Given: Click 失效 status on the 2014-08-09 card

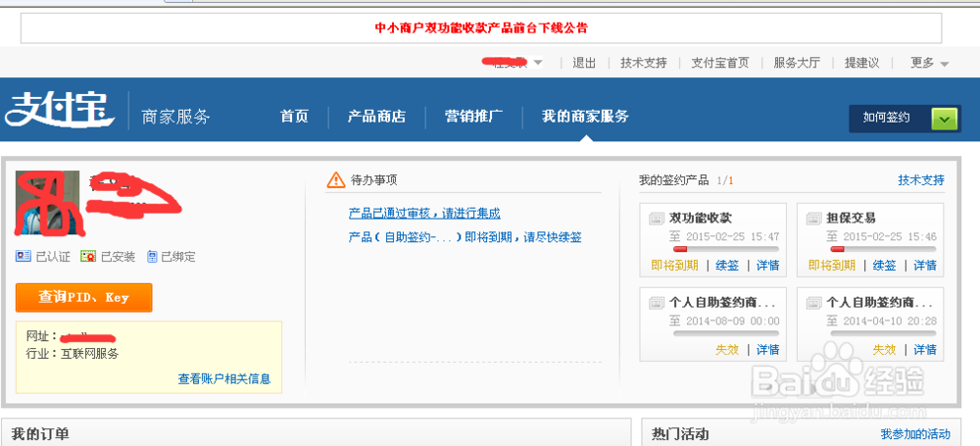Looking at the screenshot, I should (x=727, y=349).
